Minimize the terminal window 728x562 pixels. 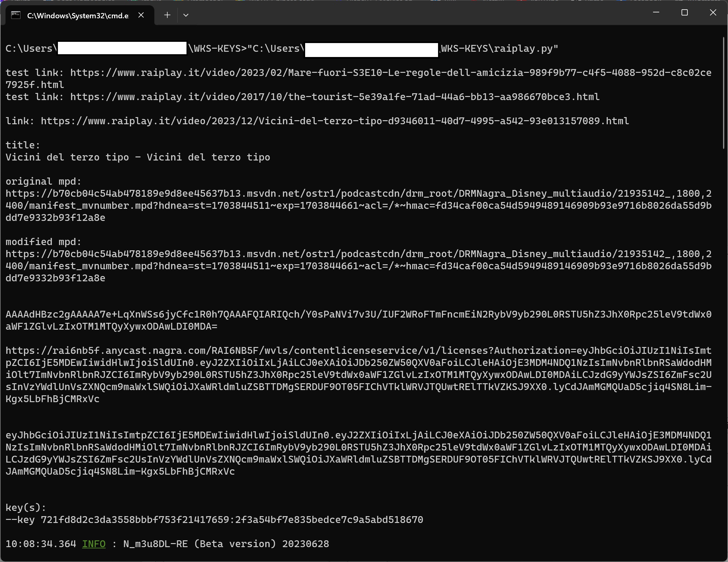click(x=656, y=13)
